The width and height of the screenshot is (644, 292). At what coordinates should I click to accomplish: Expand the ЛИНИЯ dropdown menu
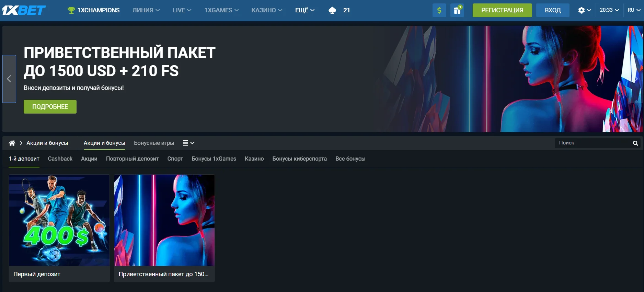(x=146, y=10)
